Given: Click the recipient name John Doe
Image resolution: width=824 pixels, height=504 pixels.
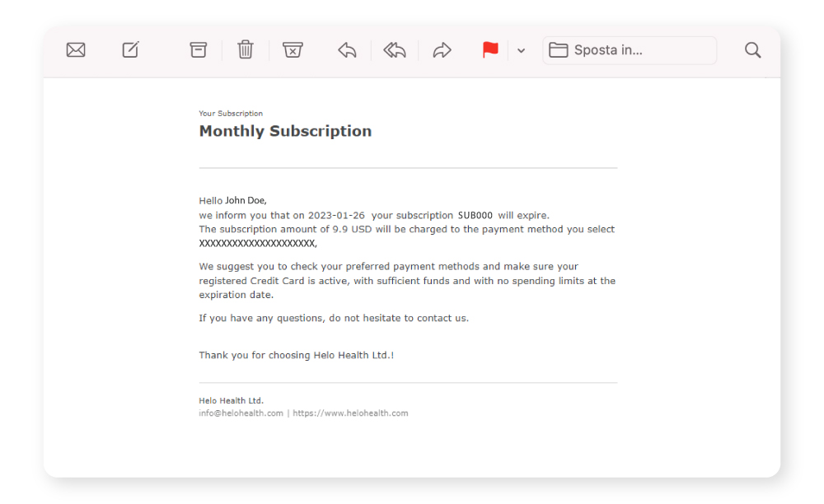Looking at the screenshot, I should point(246,200).
